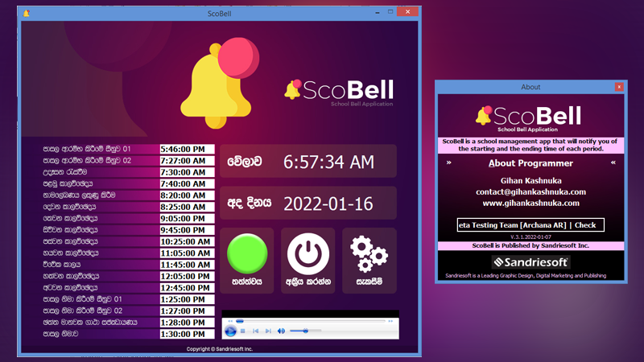Select the 7:40:00 AM time field
This screenshot has width=644, height=362.
pos(187,183)
